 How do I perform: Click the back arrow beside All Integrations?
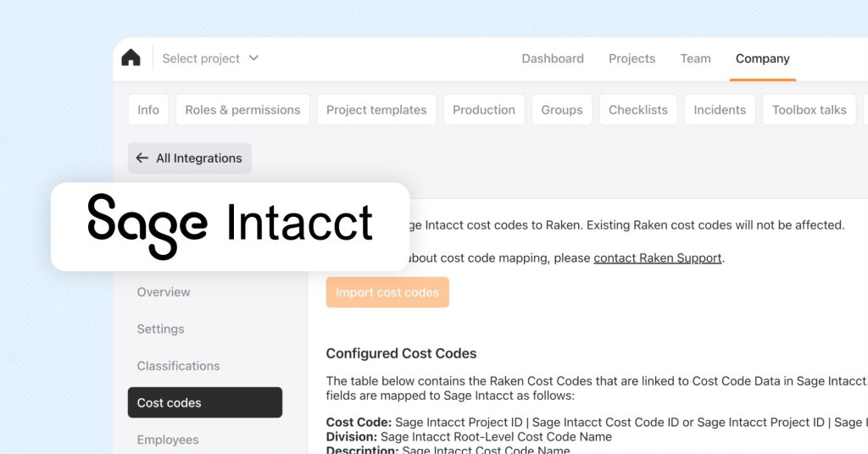pyautogui.click(x=142, y=158)
